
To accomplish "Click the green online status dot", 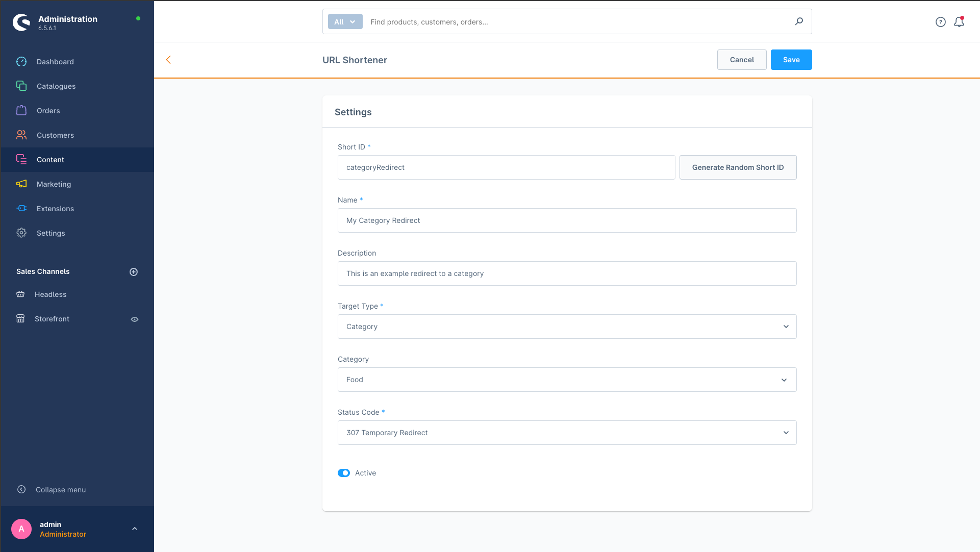I will (138, 18).
